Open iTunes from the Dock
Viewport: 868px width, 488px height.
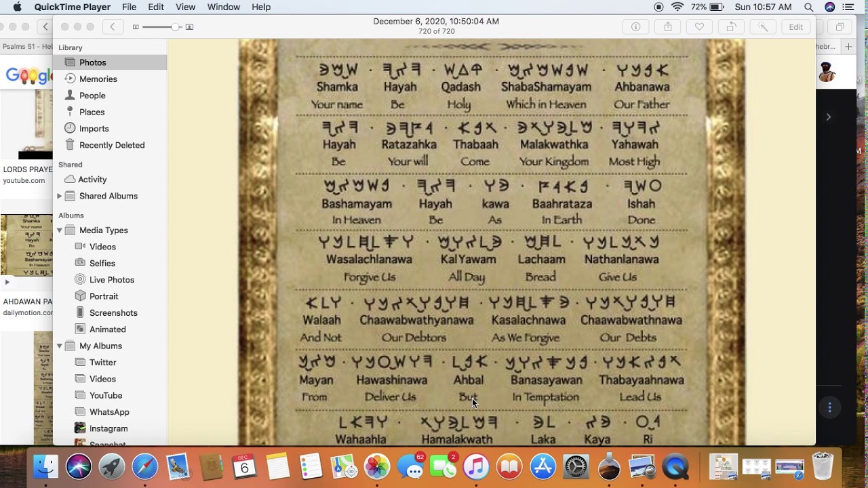[477, 467]
